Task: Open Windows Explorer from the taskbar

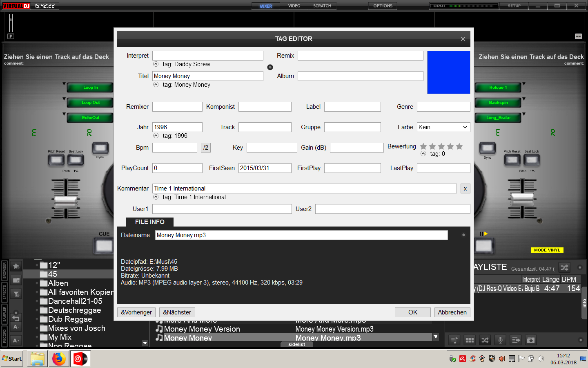Action: pos(37,359)
